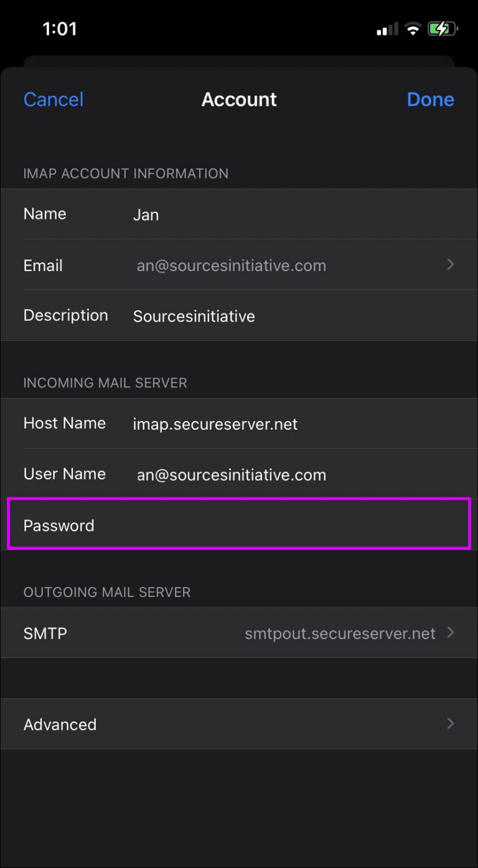This screenshot has height=868, width=478.
Task: Tap Cancel to discard changes
Action: 54,99
